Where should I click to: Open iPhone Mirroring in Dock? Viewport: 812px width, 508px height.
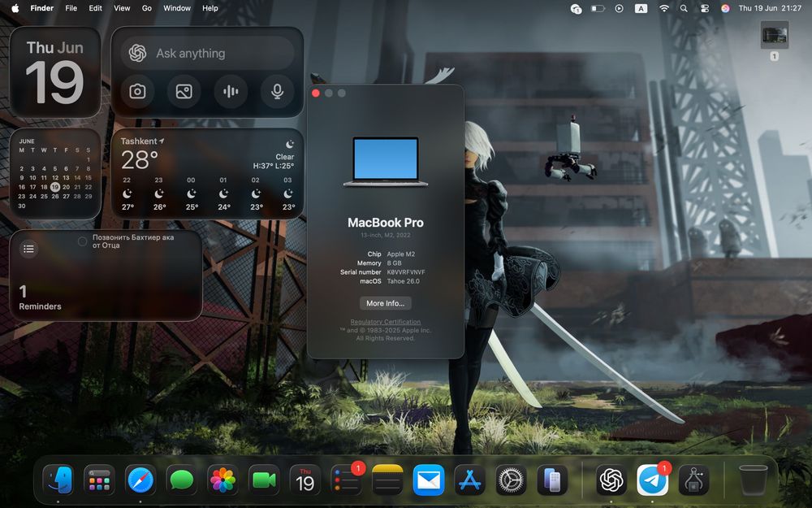[x=552, y=480]
